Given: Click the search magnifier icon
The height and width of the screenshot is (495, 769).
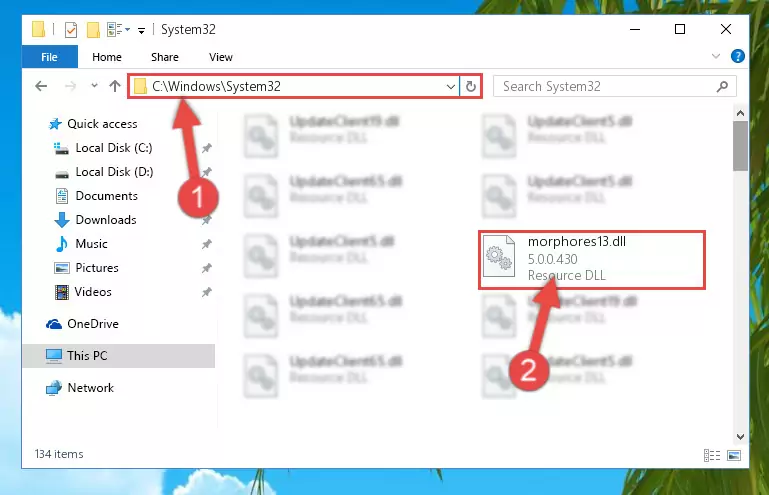Looking at the screenshot, I should [722, 86].
